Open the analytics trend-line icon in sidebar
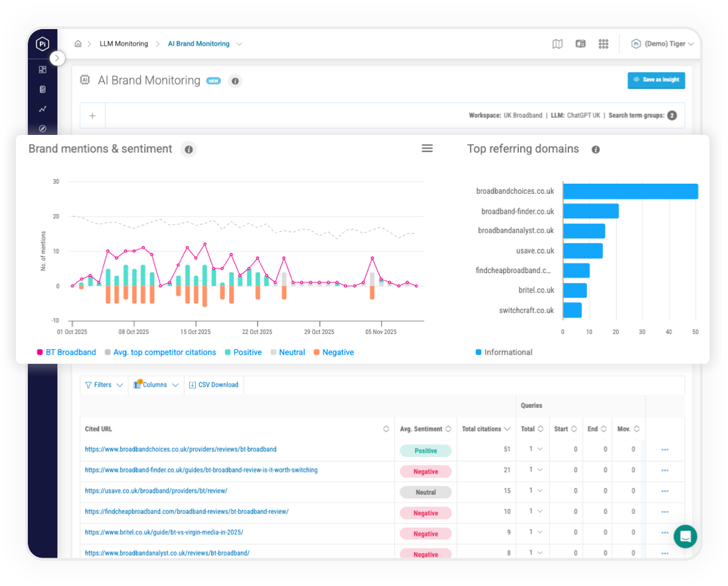 point(42,108)
